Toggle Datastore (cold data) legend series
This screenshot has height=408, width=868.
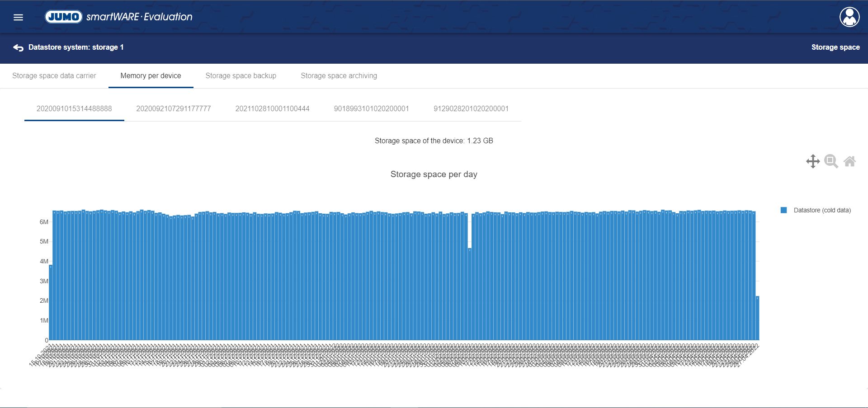tap(821, 210)
